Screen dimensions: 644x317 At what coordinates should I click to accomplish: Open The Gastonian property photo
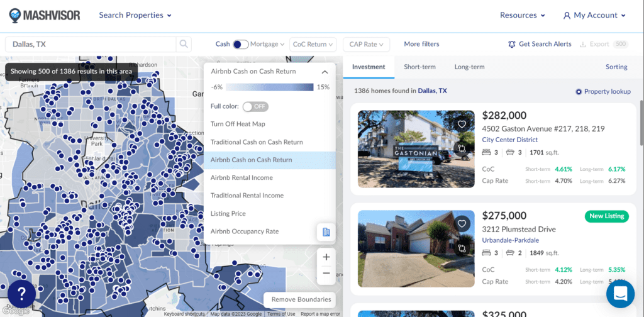click(416, 148)
